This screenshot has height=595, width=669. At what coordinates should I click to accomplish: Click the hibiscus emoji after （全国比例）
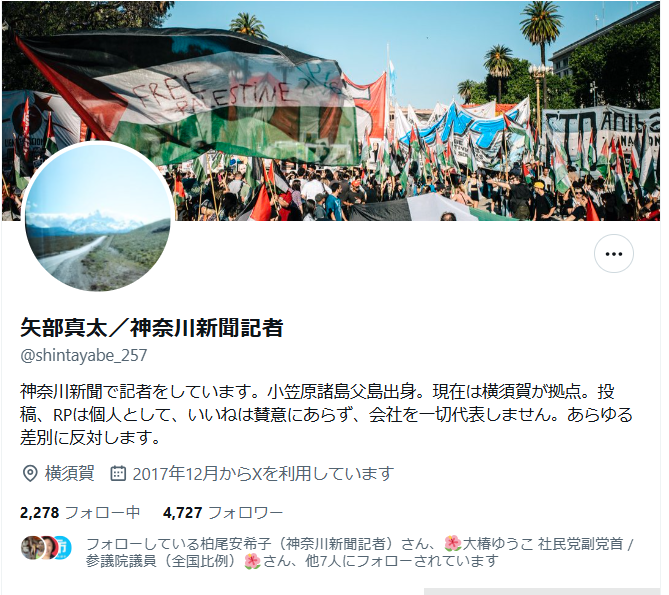[252, 561]
